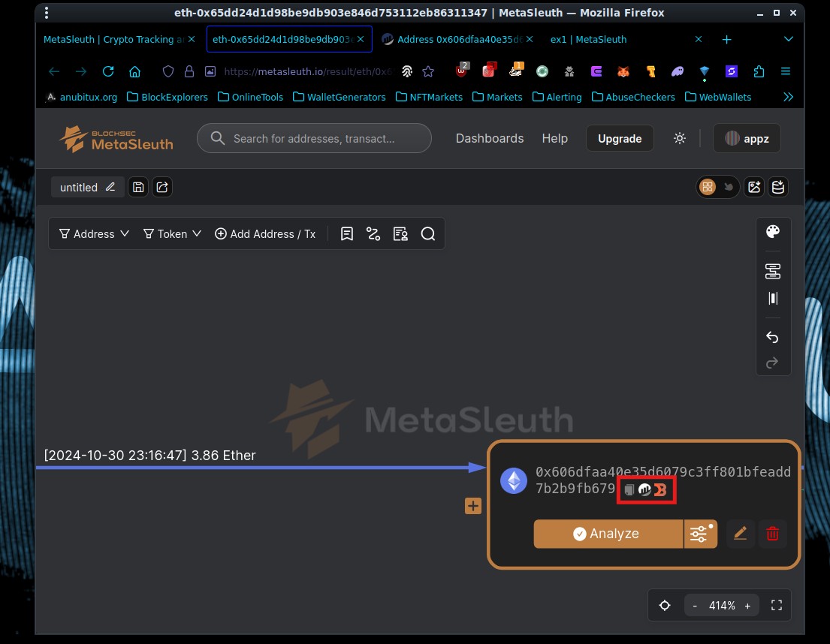
Task: Click the vertical align layout icon
Action: pos(773,299)
